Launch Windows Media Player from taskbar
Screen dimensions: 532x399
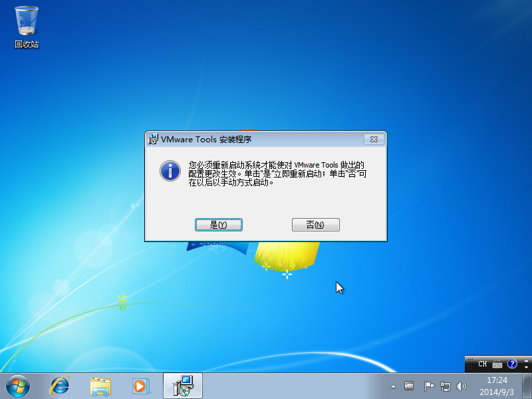141,386
